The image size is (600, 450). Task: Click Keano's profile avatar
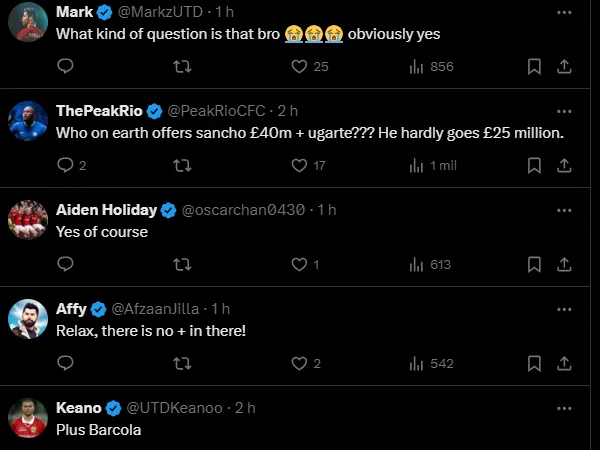(x=29, y=419)
